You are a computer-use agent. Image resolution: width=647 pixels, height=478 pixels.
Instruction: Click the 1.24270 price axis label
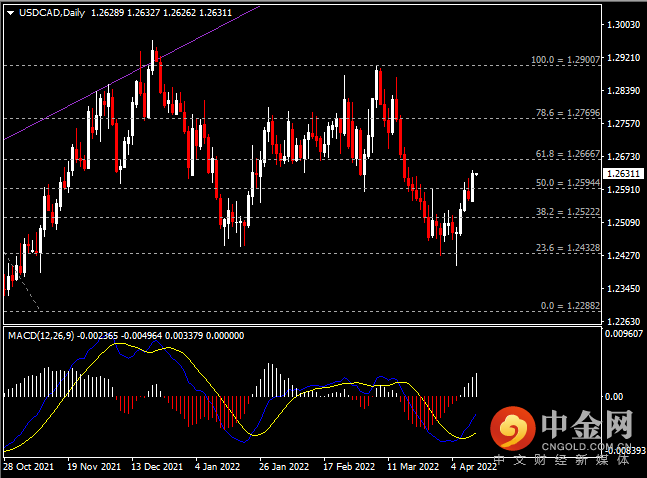click(623, 256)
